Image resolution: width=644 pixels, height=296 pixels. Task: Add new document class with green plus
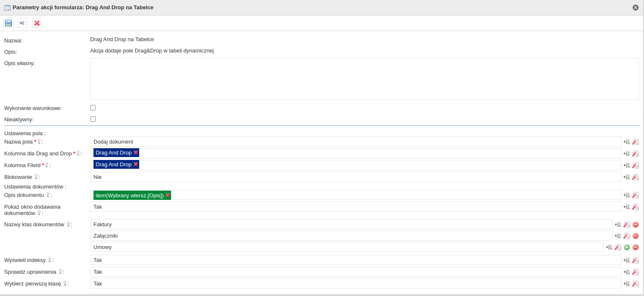coord(627,247)
